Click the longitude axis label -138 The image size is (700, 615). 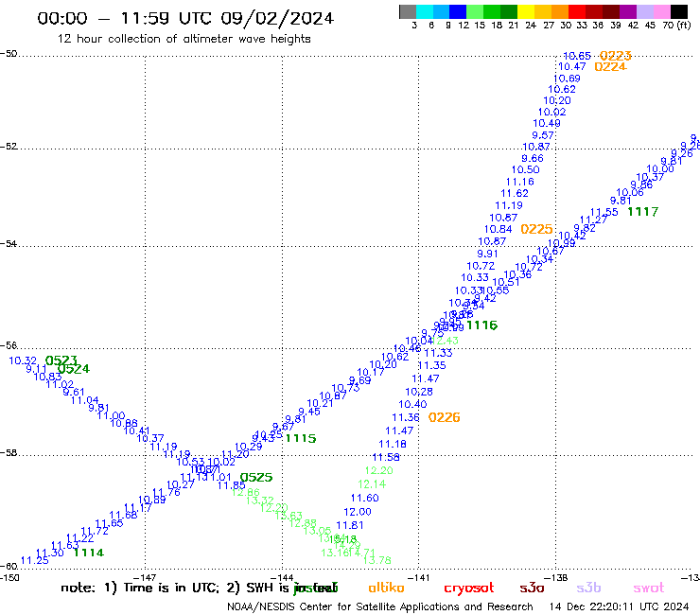556,577
